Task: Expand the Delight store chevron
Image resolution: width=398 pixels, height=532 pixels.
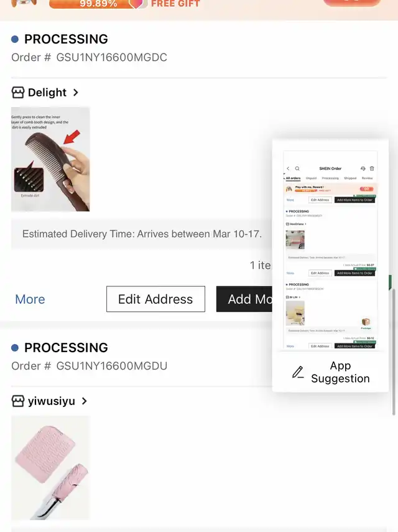Action: (x=76, y=92)
